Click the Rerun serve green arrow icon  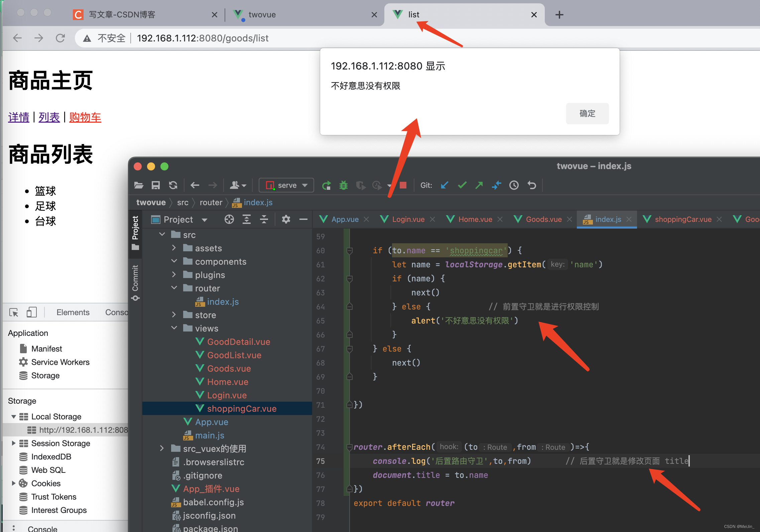pyautogui.click(x=326, y=185)
